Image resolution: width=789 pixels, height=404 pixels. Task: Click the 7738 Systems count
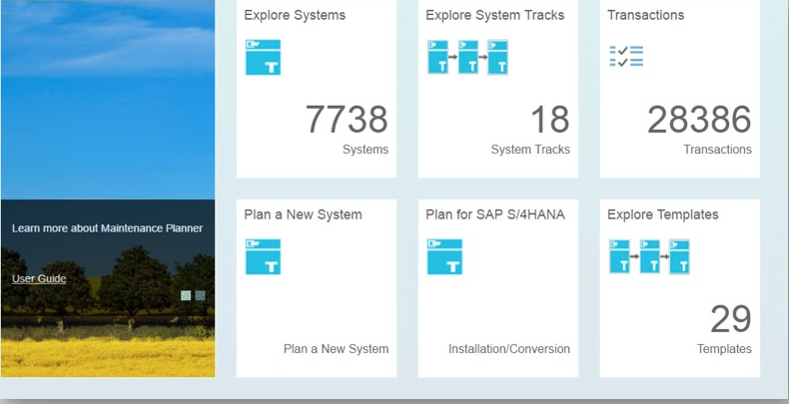point(346,120)
